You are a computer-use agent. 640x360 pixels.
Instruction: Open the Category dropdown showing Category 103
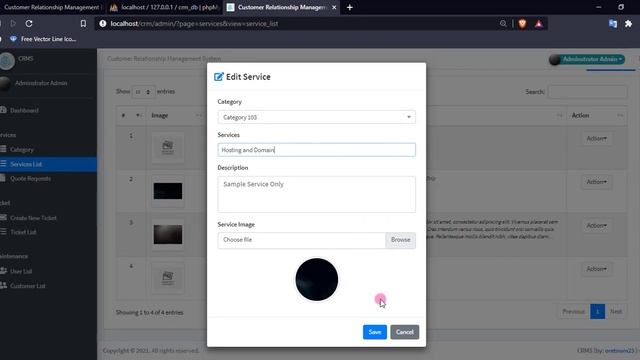click(x=316, y=117)
